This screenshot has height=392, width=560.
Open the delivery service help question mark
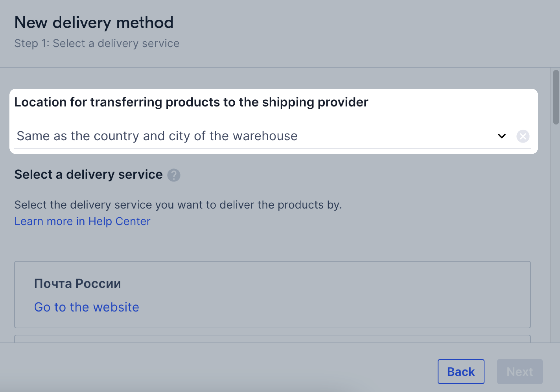(x=174, y=175)
